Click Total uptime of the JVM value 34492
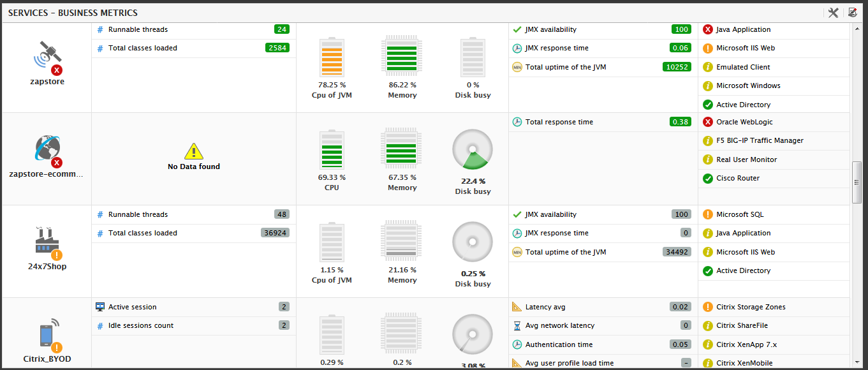The image size is (868, 370). click(677, 252)
